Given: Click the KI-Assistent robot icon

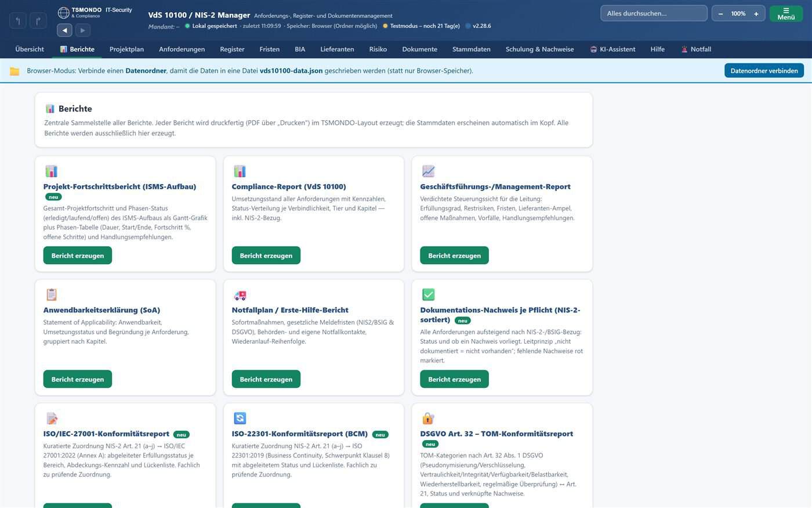Looking at the screenshot, I should tap(593, 49).
